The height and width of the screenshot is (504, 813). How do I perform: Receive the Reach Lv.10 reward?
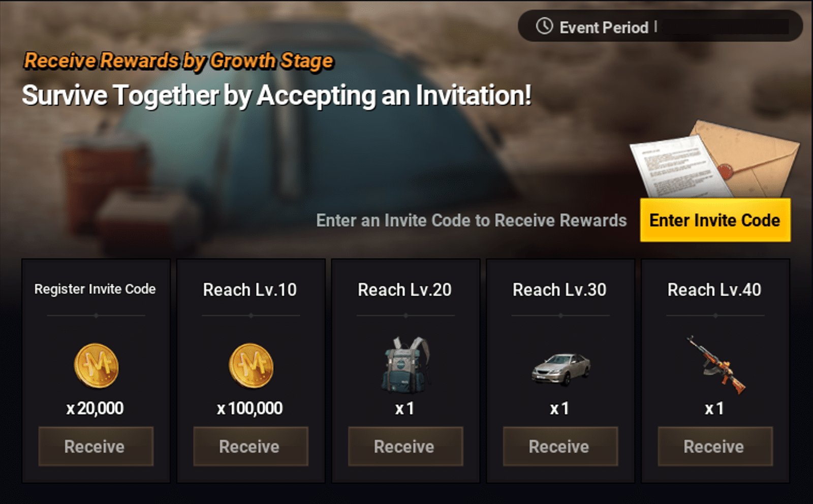tap(251, 446)
